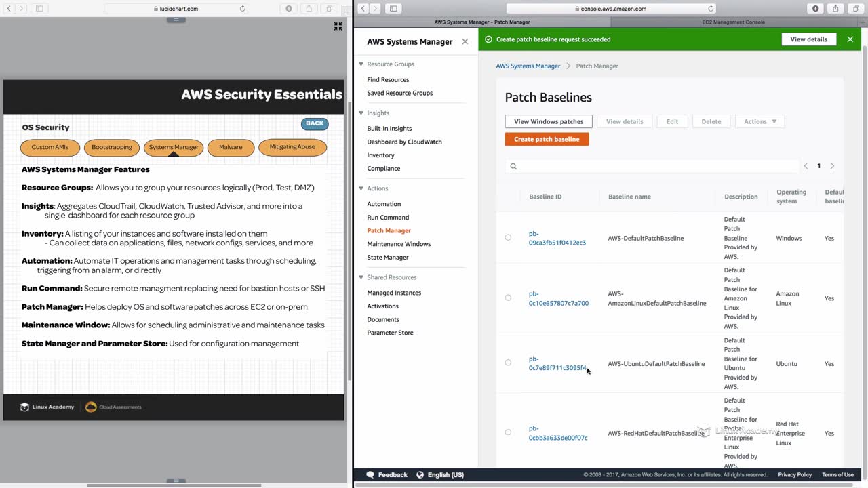The width and height of the screenshot is (868, 488).
Task: Click the Privacy Policy footer link
Action: click(x=795, y=475)
